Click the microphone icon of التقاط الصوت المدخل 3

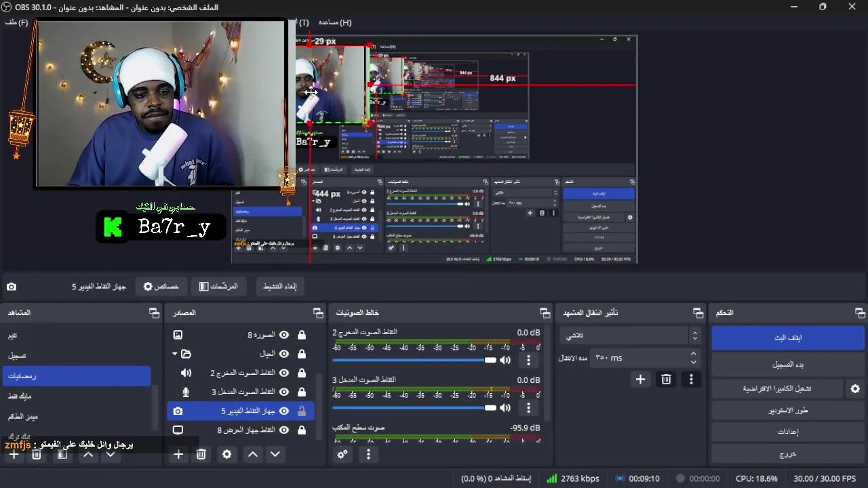[x=186, y=392]
